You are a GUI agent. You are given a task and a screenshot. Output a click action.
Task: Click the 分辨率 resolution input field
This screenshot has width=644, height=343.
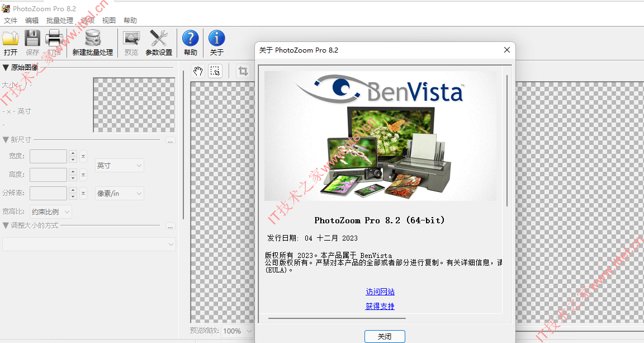(x=48, y=193)
